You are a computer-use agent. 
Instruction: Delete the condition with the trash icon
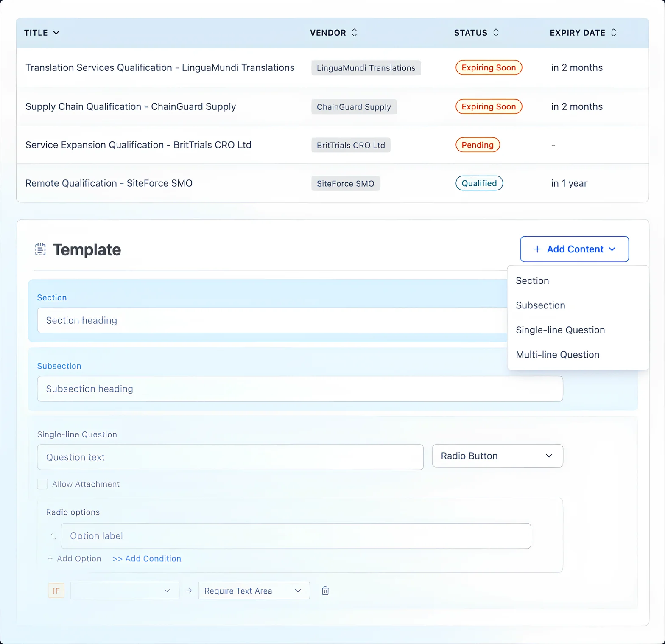325,591
